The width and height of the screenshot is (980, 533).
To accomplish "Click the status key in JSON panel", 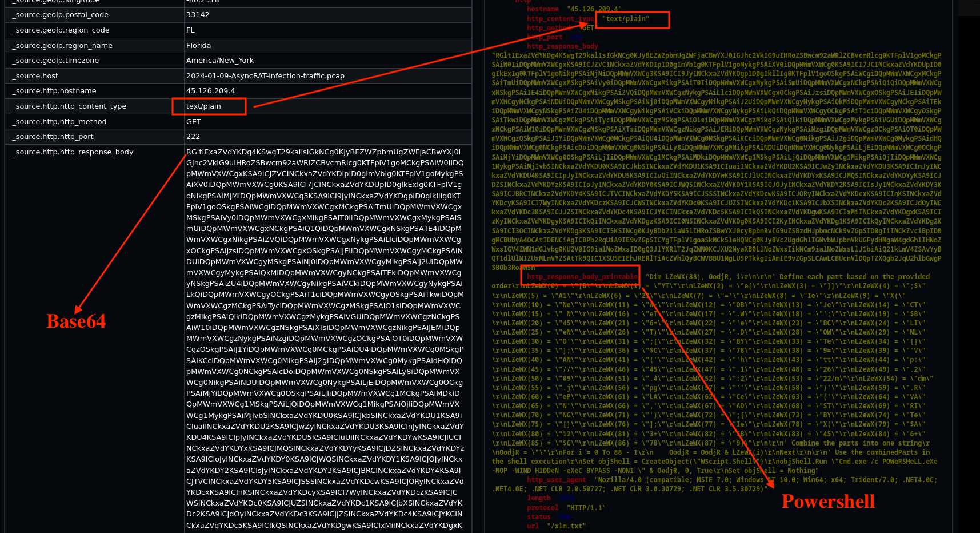I will (539, 517).
